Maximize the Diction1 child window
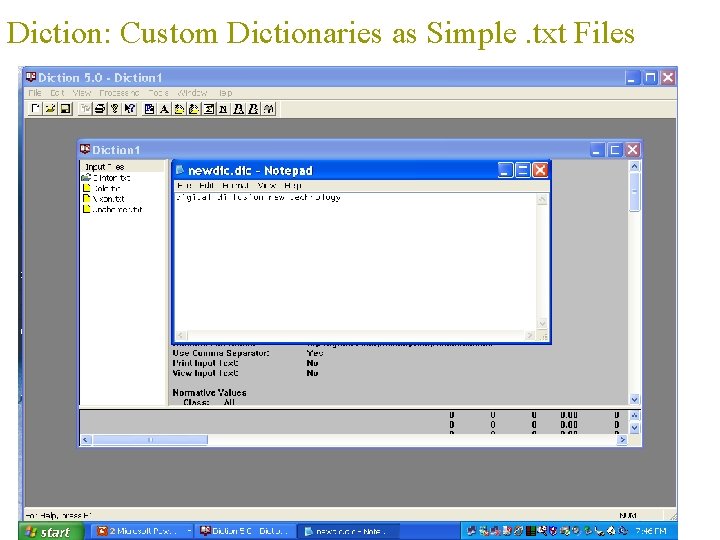Viewport: 720px width, 540px height. (x=614, y=150)
